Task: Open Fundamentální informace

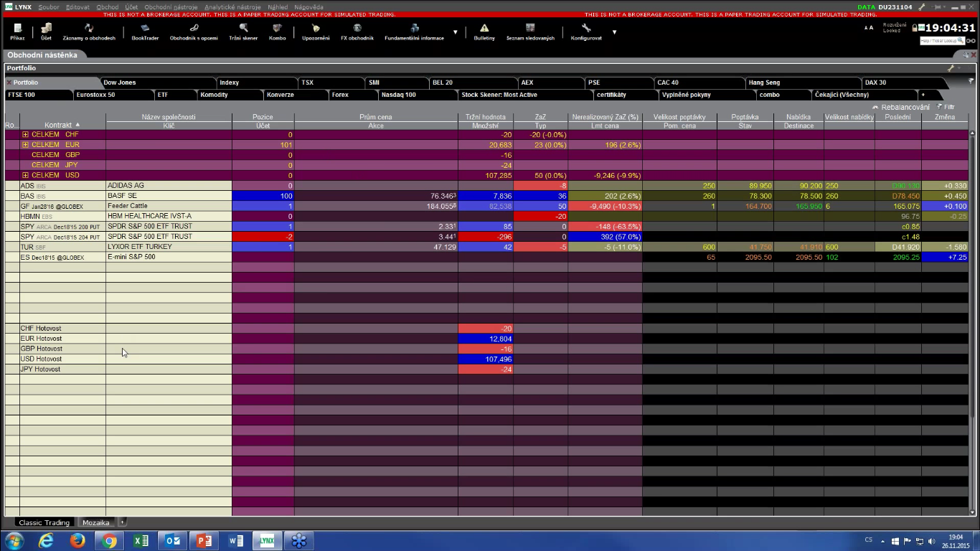Action: click(x=414, y=32)
